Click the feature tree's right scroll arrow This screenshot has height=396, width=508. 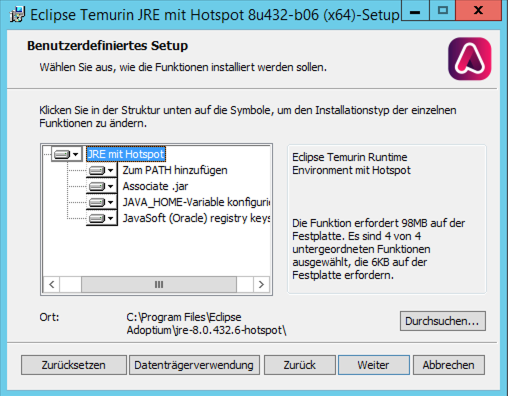tap(261, 285)
